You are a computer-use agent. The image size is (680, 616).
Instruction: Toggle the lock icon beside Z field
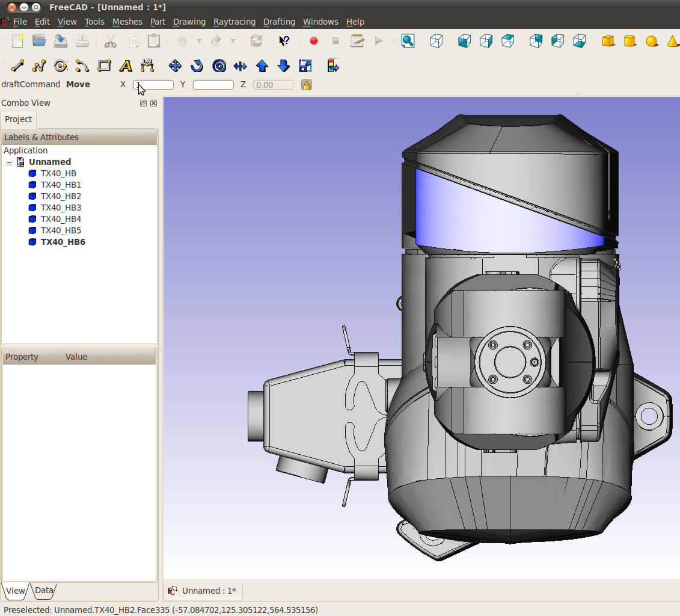(x=306, y=85)
